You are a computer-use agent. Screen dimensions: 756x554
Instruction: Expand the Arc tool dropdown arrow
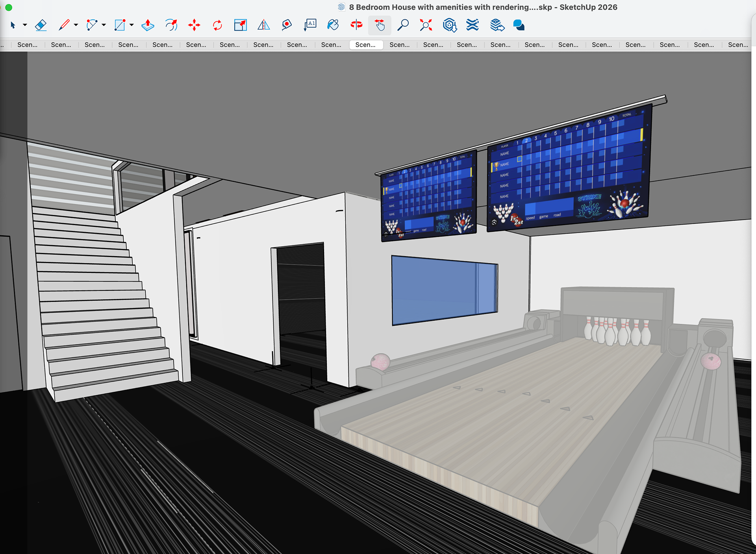point(104,25)
